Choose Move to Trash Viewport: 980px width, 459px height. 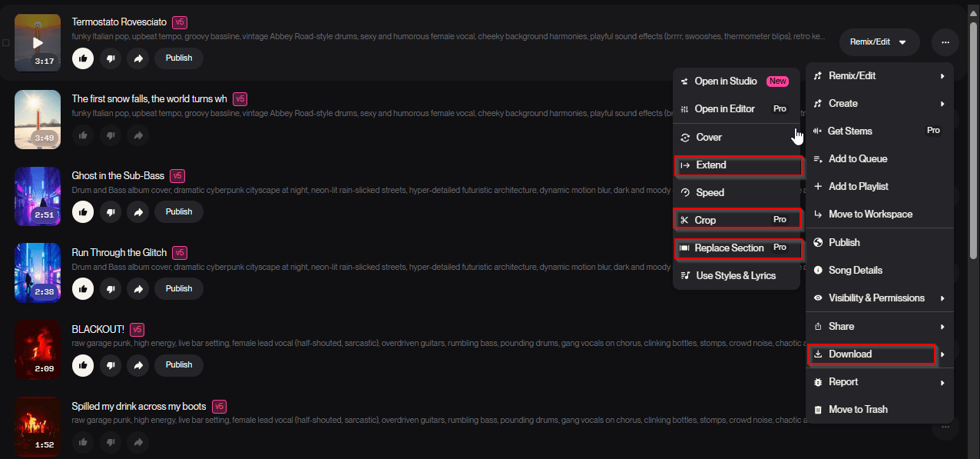point(857,410)
